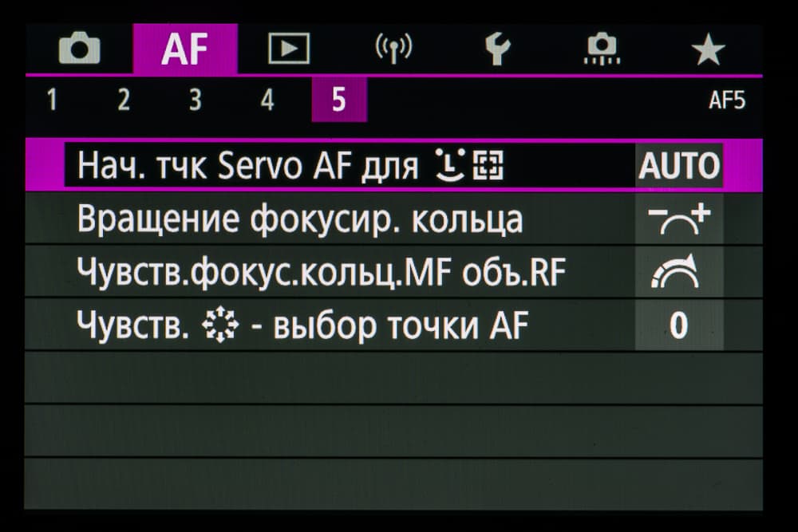Switch to AF page 4

[x=267, y=100]
